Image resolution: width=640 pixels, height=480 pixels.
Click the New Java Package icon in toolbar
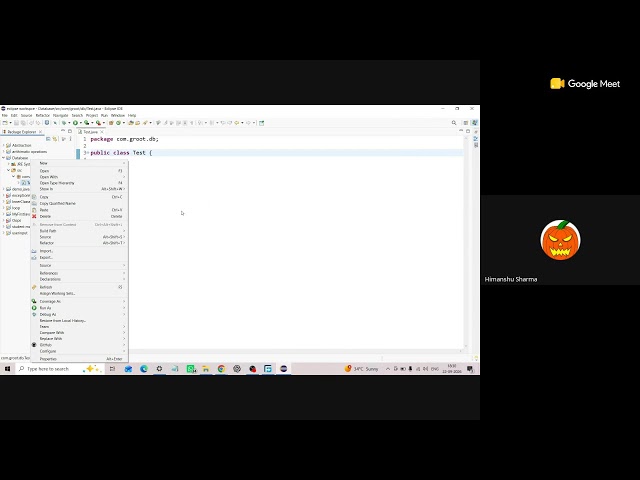(x=111, y=123)
